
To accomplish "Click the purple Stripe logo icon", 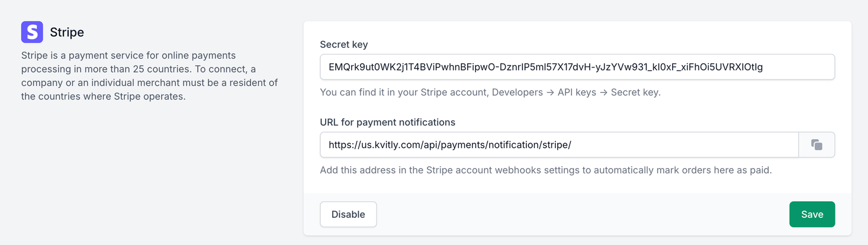I will pyautogui.click(x=32, y=32).
